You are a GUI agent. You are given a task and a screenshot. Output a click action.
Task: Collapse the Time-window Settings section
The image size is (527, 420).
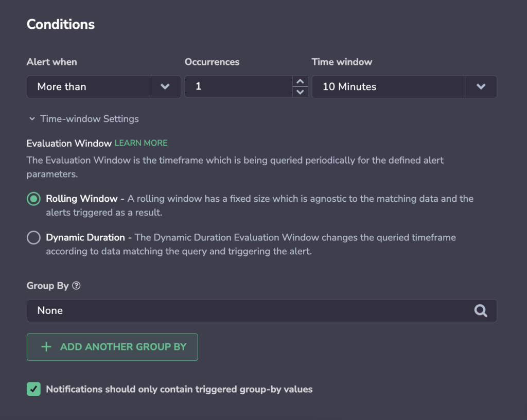click(x=32, y=118)
